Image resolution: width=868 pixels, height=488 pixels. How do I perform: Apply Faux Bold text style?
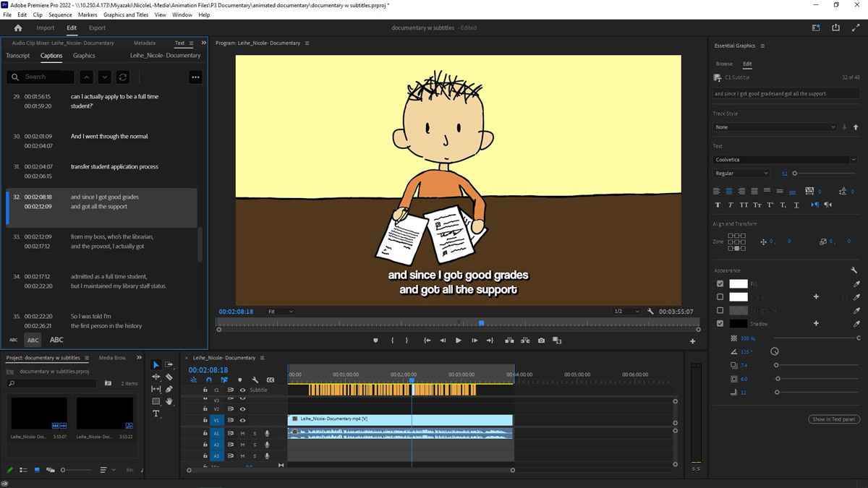pos(718,205)
